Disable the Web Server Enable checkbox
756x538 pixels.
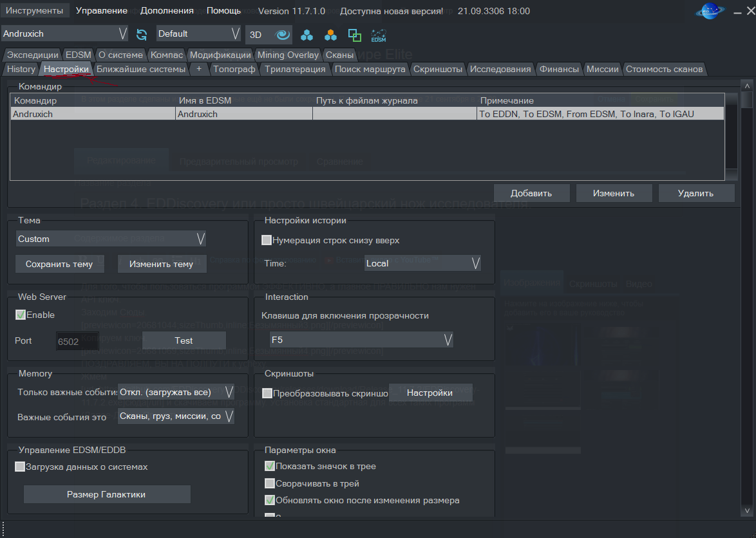(20, 315)
